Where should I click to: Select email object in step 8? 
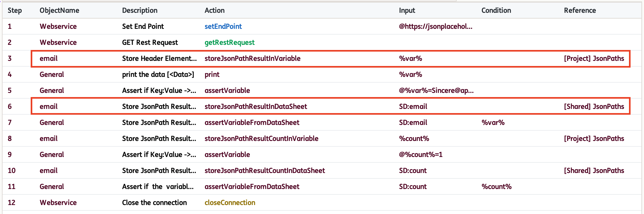(x=49, y=138)
